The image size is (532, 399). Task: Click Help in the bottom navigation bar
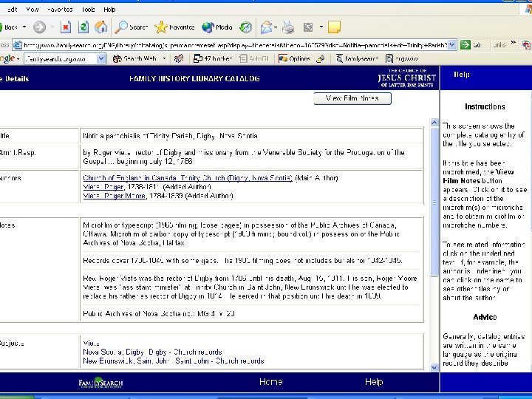tap(374, 382)
